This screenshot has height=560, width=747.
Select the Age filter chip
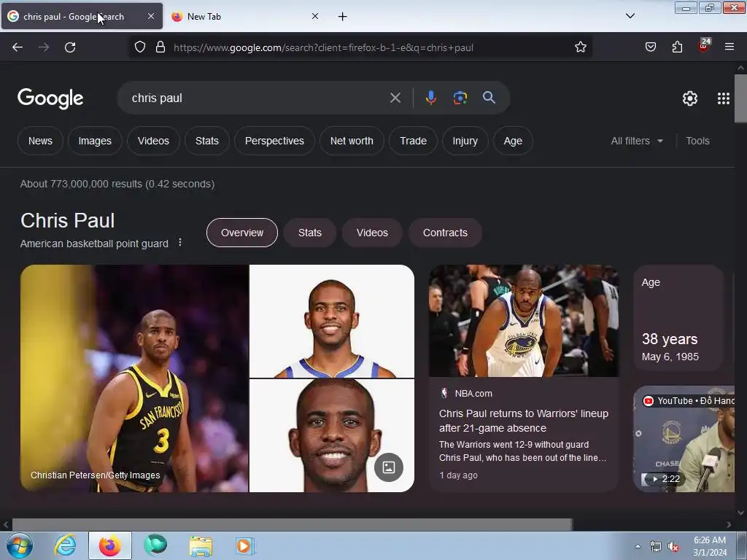pos(513,141)
